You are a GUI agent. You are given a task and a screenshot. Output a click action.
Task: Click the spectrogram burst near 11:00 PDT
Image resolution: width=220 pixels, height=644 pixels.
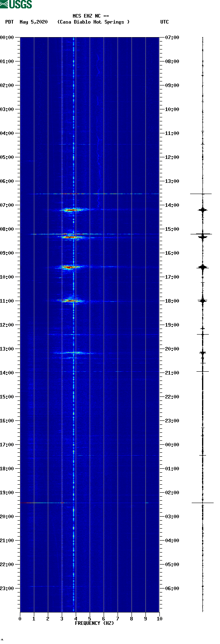[71, 300]
